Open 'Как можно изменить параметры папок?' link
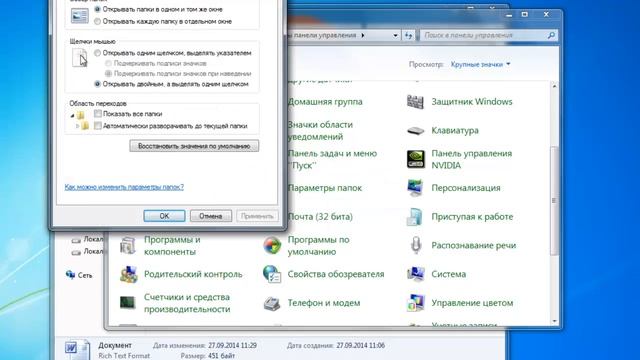Screen dimensions: 640x360 click(124, 187)
